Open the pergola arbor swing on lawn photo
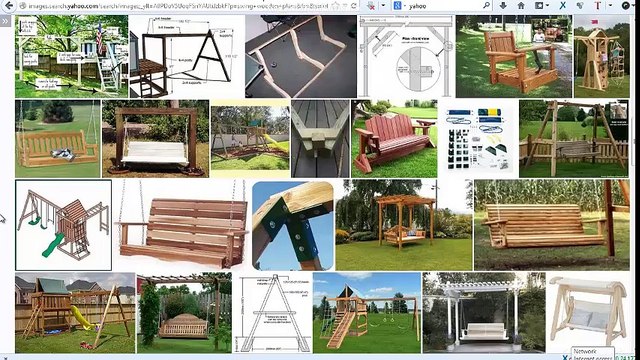Viewport: 640px width, 360px height. [x=404, y=225]
